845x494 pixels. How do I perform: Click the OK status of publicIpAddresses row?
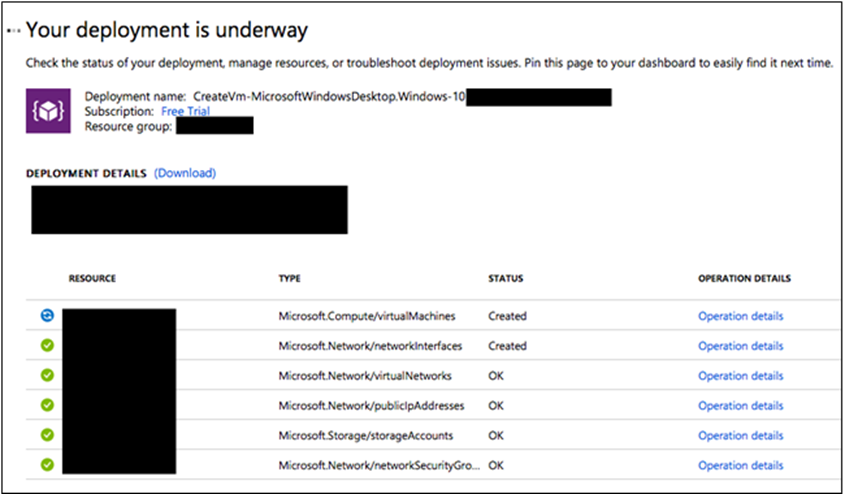[x=496, y=406]
